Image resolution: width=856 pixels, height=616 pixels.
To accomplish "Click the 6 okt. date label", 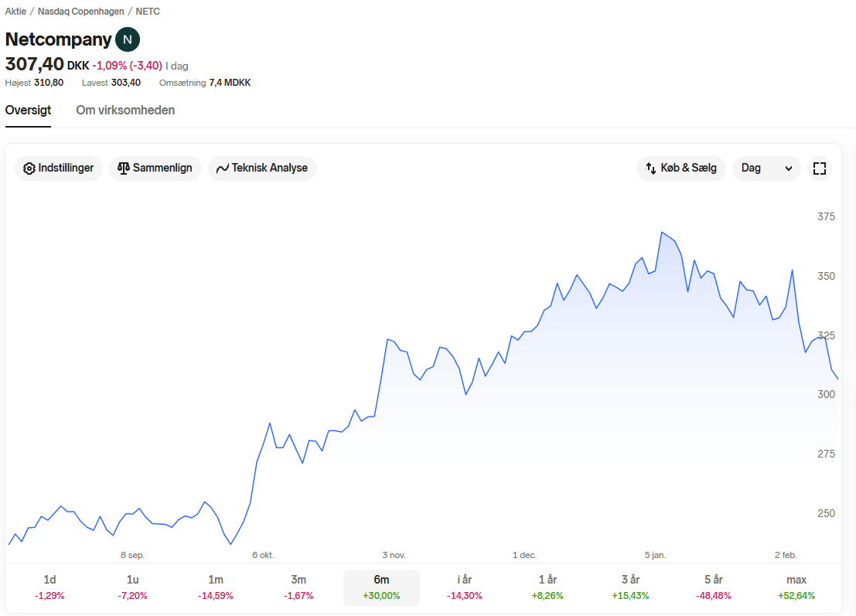I will coord(263,555).
